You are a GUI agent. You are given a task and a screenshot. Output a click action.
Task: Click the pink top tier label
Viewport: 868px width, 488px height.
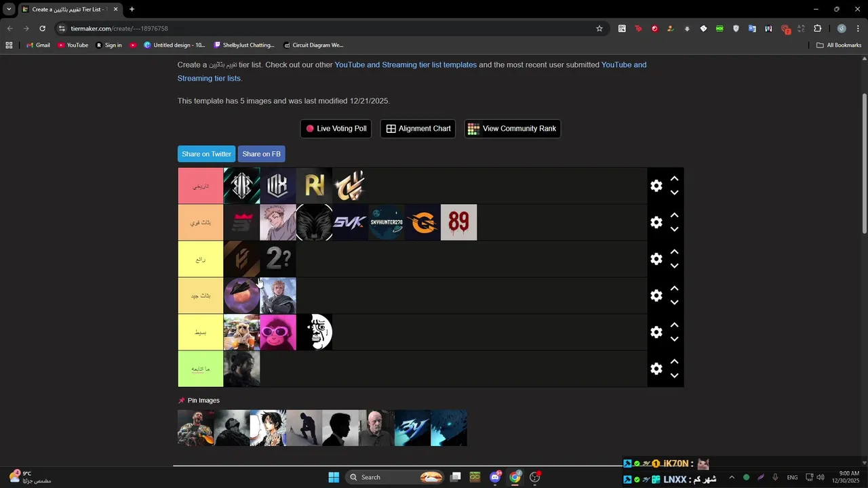[201, 186]
